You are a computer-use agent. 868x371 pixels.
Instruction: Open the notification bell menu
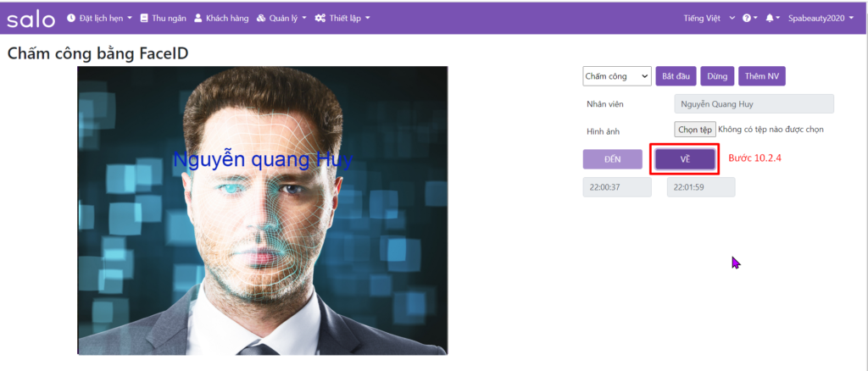(772, 19)
